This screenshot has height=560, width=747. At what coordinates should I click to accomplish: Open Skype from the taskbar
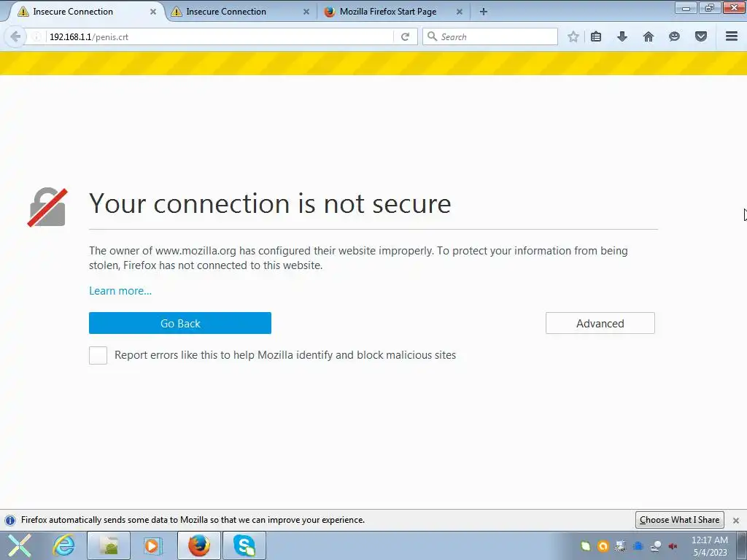point(244,545)
